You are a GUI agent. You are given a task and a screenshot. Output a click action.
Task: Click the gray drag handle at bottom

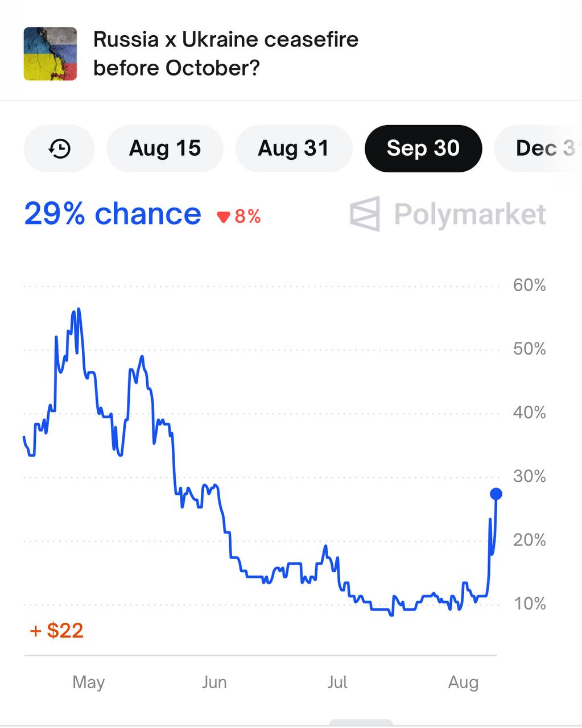pos(361,723)
